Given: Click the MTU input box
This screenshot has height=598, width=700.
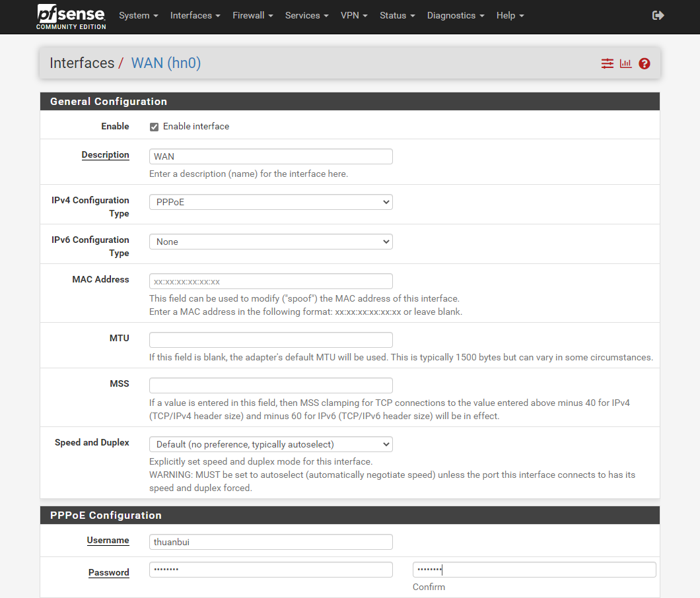Looking at the screenshot, I should (271, 340).
